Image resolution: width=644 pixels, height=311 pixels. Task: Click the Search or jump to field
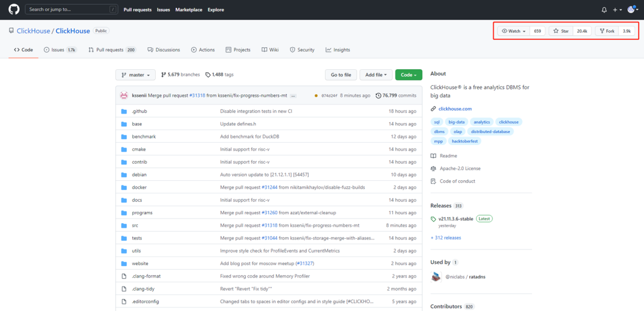point(71,10)
